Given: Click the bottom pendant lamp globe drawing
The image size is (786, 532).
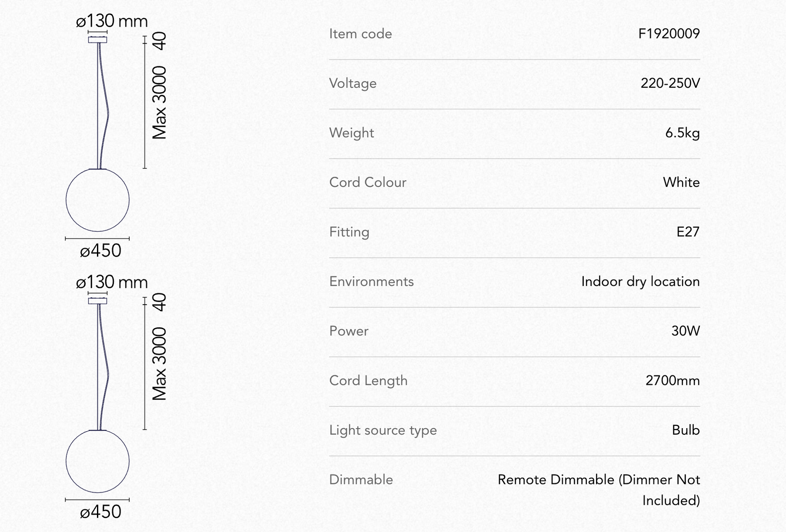Looking at the screenshot, I should (x=97, y=461).
